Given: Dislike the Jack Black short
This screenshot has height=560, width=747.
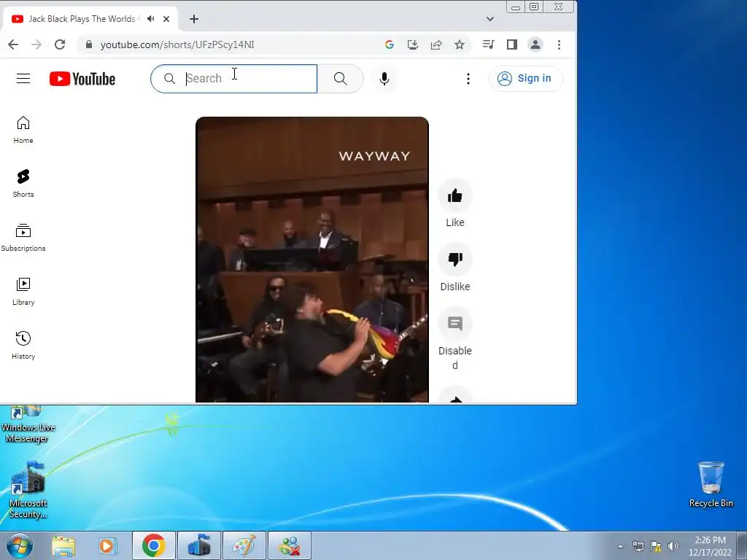Looking at the screenshot, I should [x=455, y=260].
